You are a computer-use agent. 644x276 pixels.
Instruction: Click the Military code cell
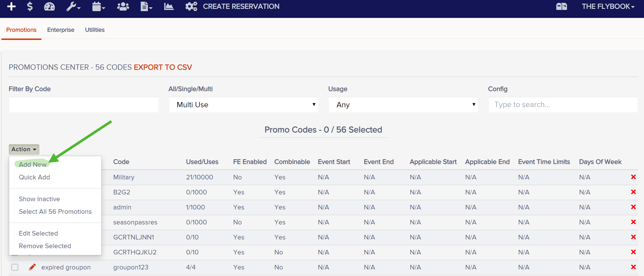(x=124, y=177)
